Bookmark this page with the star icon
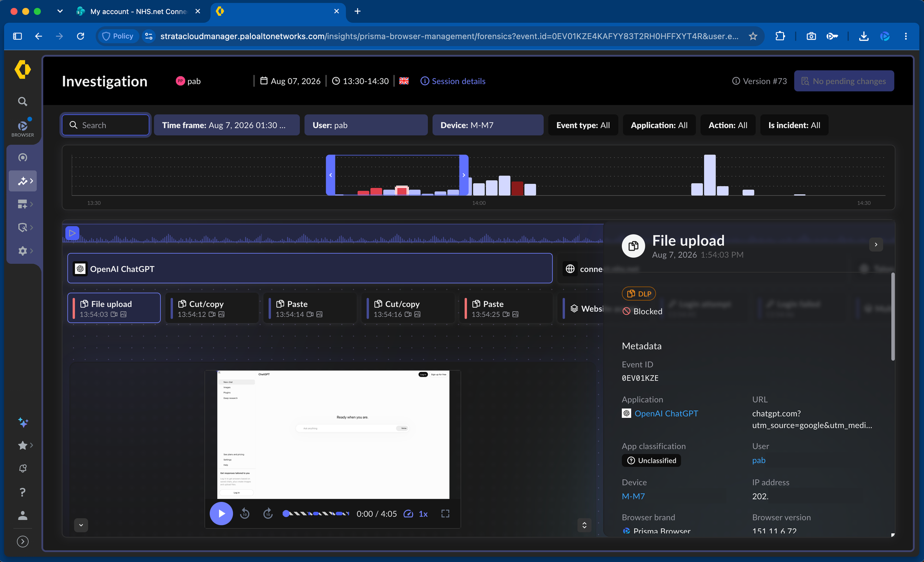 point(753,36)
